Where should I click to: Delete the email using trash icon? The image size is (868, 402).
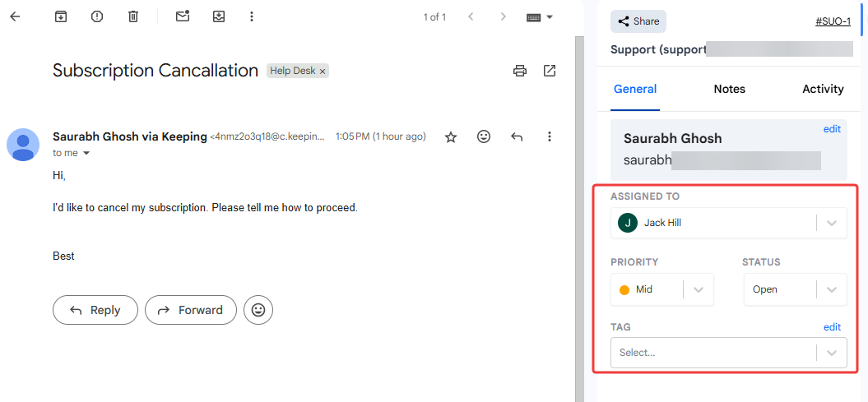(133, 16)
